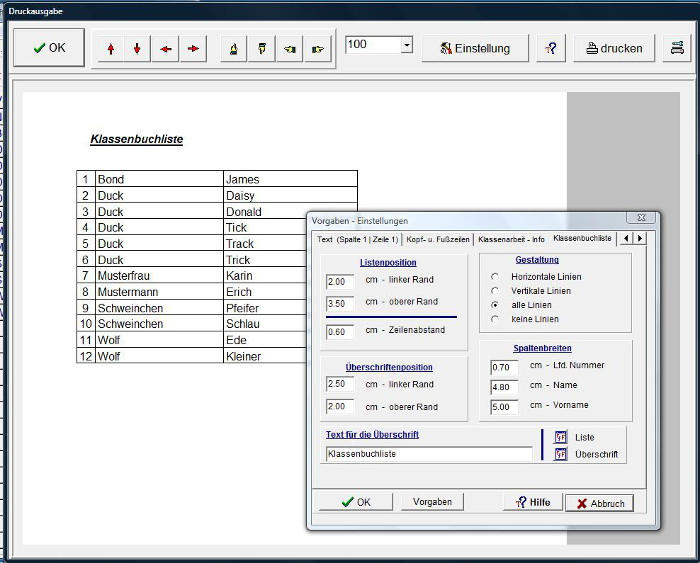Click the red left arrow in toolbar
The height and width of the screenshot is (563, 700).
click(x=165, y=48)
